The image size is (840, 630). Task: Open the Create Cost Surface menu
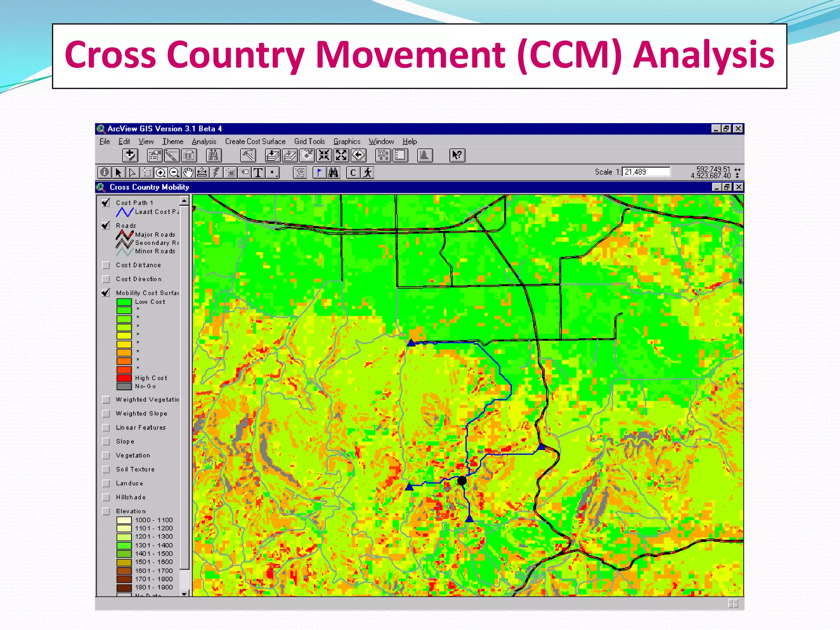(x=255, y=142)
